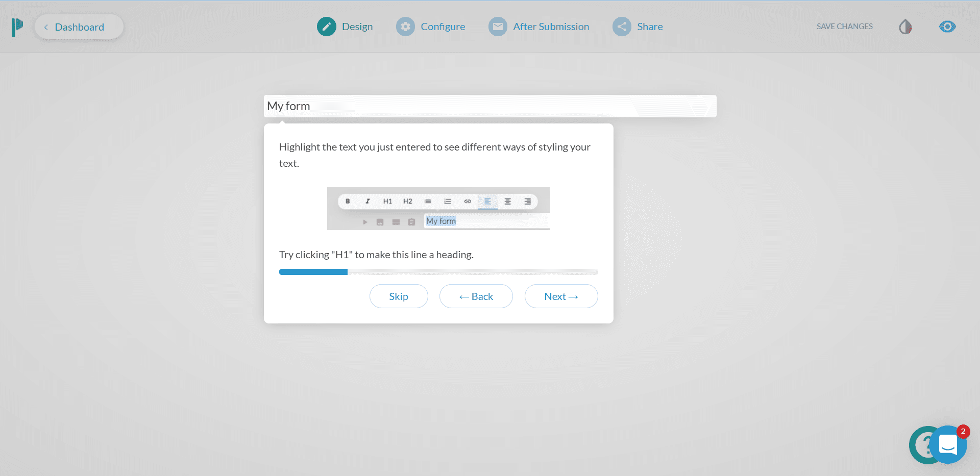The height and width of the screenshot is (476, 980).
Task: Open the After Submission tab
Action: coord(551,27)
